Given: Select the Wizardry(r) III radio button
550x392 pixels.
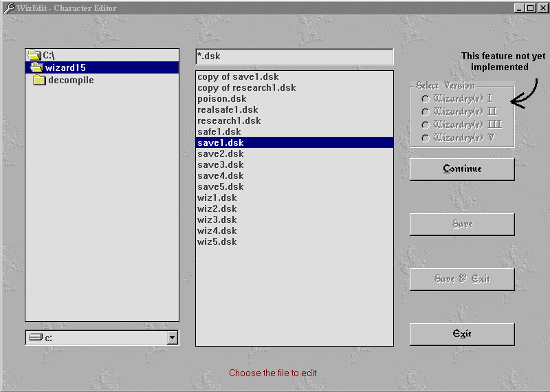Looking at the screenshot, I should pyautogui.click(x=426, y=125).
